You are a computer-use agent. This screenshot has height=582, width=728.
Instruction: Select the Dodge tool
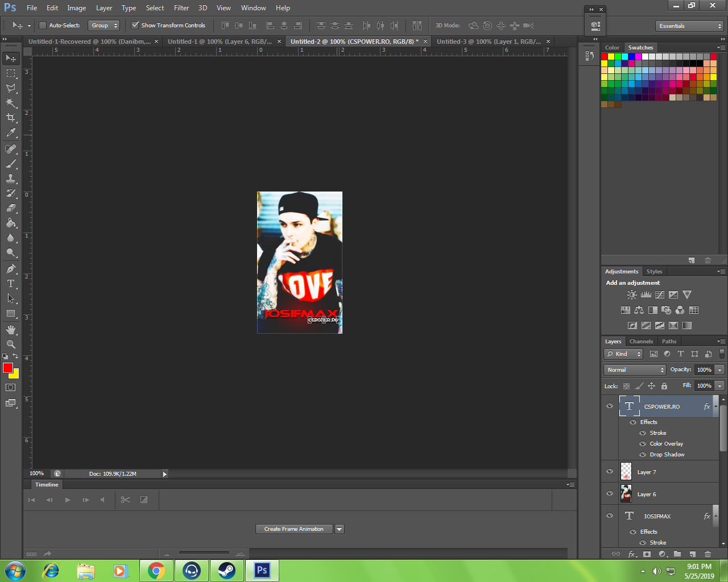pos(11,252)
